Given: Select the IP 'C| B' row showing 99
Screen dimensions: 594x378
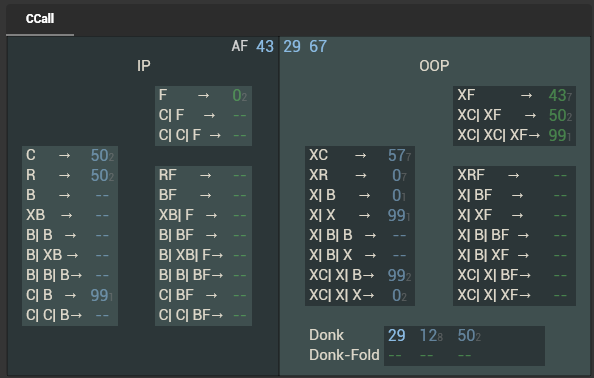Looking at the screenshot, I should point(70,295).
